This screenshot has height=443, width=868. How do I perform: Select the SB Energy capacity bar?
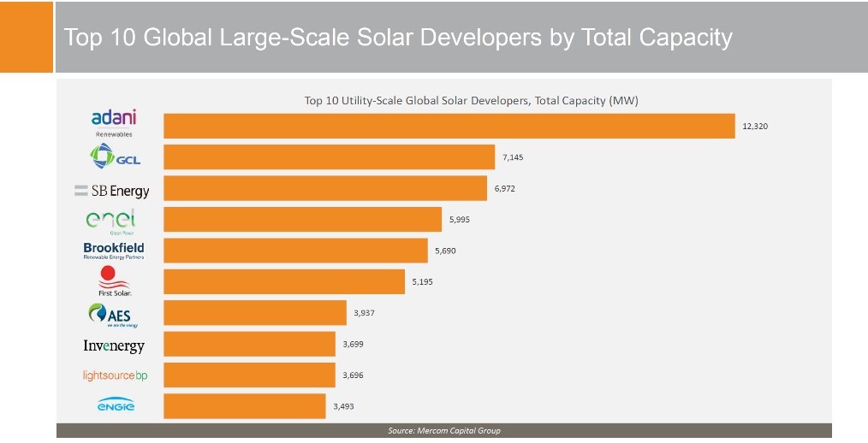pos(325,189)
